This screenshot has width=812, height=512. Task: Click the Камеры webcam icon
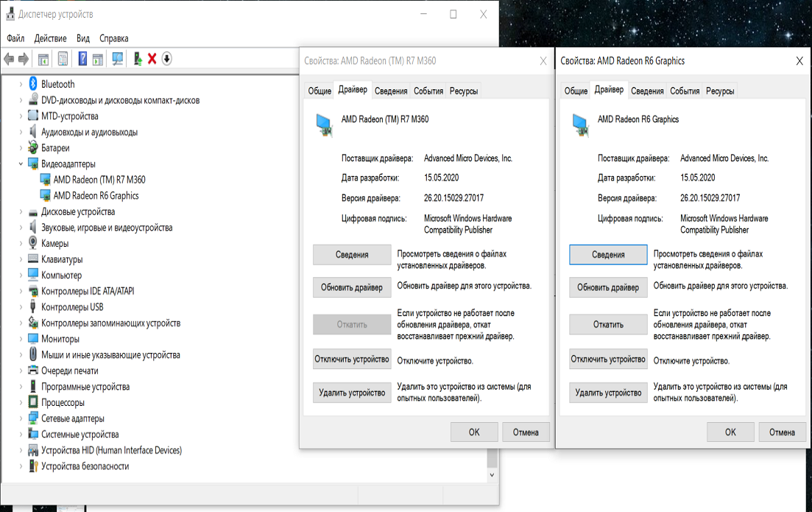point(33,242)
